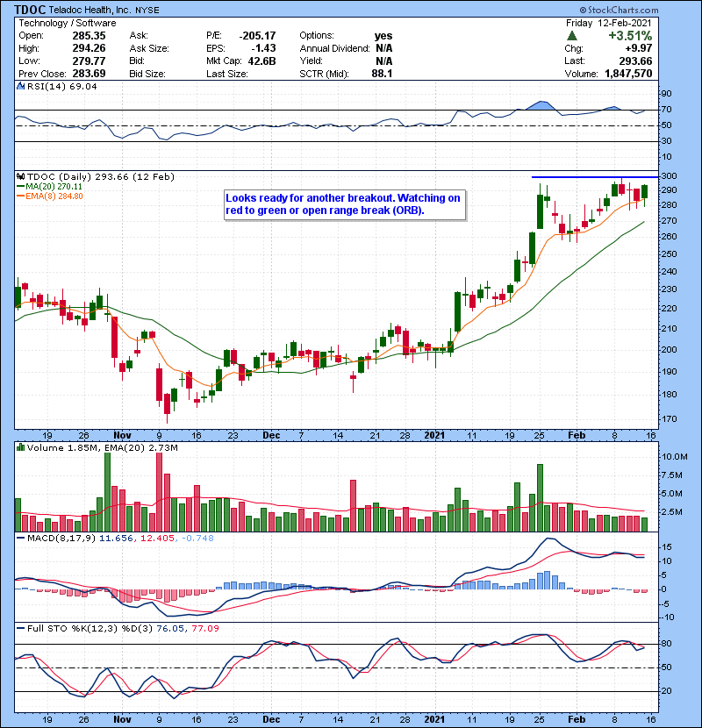This screenshot has width=702, height=728.
Task: Click the Volume figure 1,847,570
Action: point(628,74)
